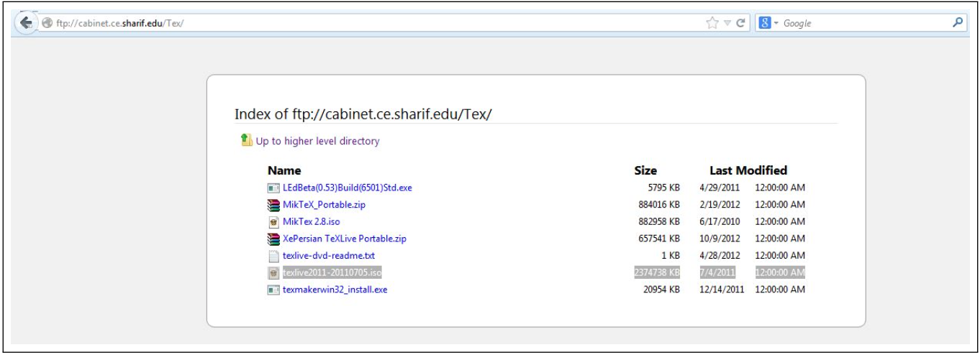Screen dimensions: 980x355
Task: Click the magnifier search icon
Action: pyautogui.click(x=958, y=23)
